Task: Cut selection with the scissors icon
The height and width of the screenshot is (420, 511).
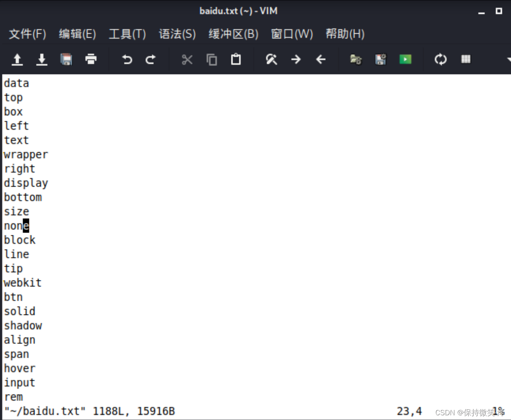Action: coord(187,60)
